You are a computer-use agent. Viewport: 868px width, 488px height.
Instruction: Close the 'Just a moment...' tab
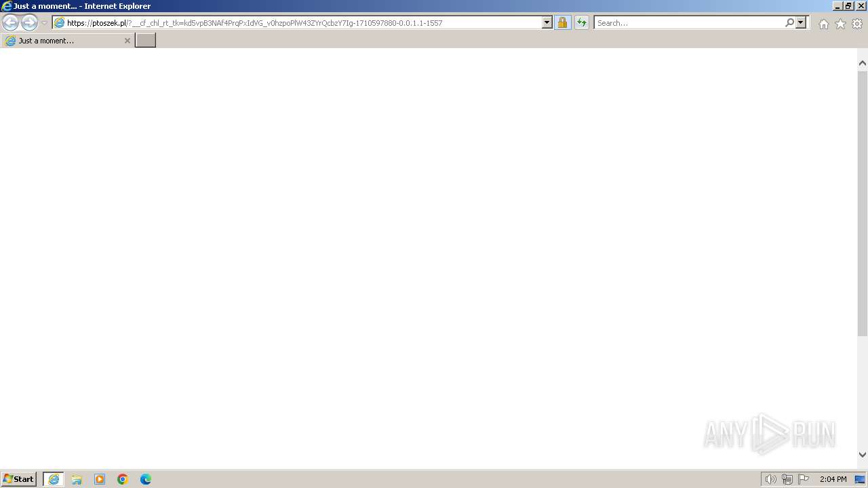(x=127, y=41)
